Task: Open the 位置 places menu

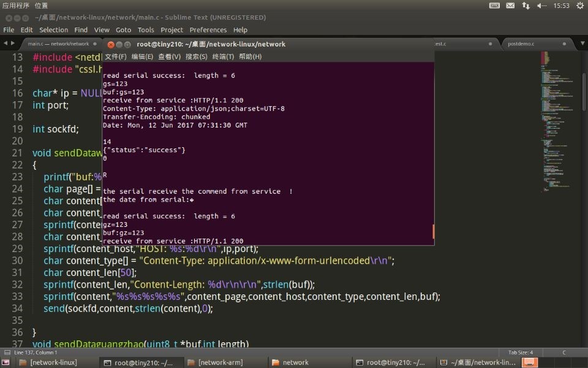Action: (x=41, y=6)
